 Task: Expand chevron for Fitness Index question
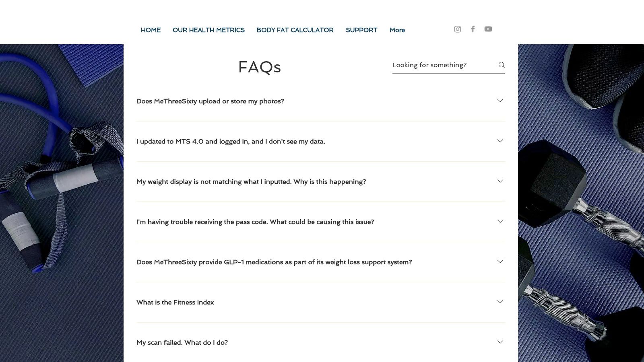[500, 302]
